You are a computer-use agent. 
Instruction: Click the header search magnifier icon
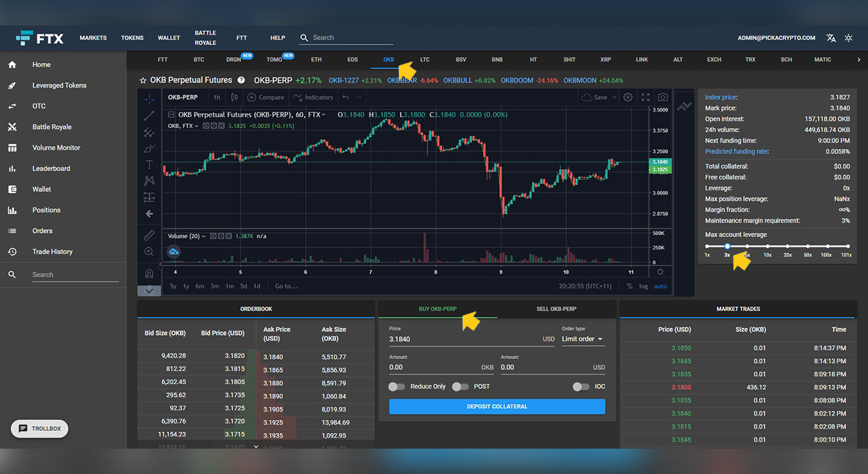coord(304,38)
